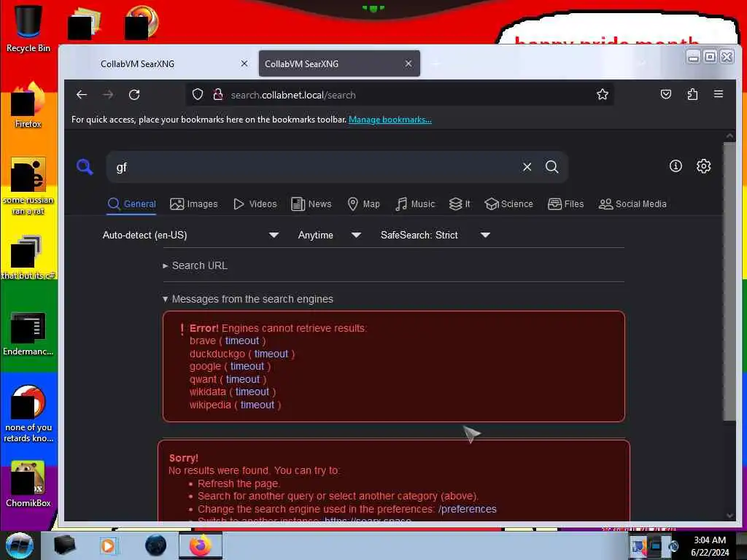Click wikidata engine timeout link
747x560 pixels.
click(x=252, y=392)
